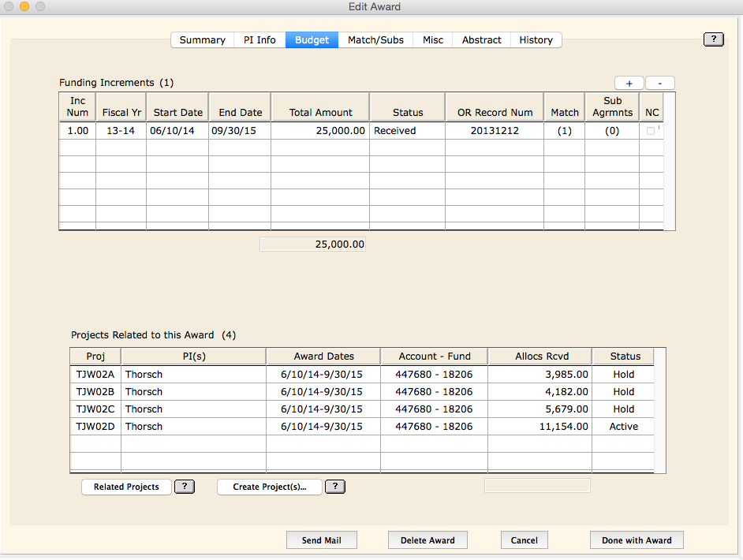Click help button next to Create Project(s)
Image resolution: width=743 pixels, height=560 pixels.
[x=335, y=487]
